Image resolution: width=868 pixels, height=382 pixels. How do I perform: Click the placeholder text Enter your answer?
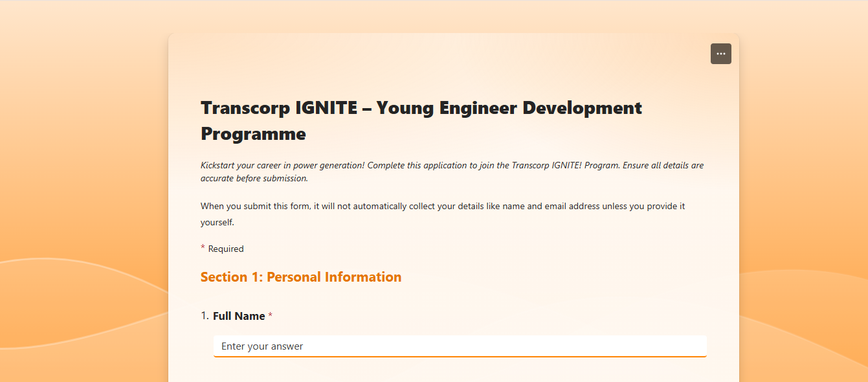(x=262, y=346)
